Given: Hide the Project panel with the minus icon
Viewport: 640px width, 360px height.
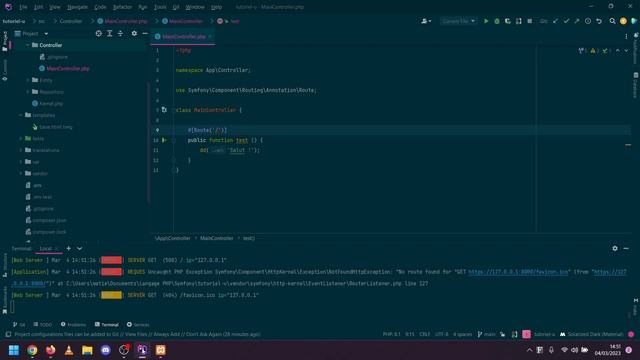Looking at the screenshot, I should pos(145,33).
